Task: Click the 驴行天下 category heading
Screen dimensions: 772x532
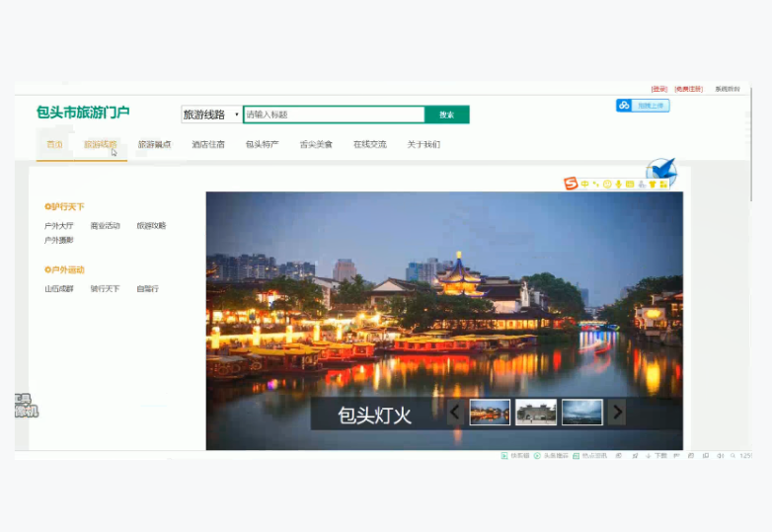Action: pos(64,206)
